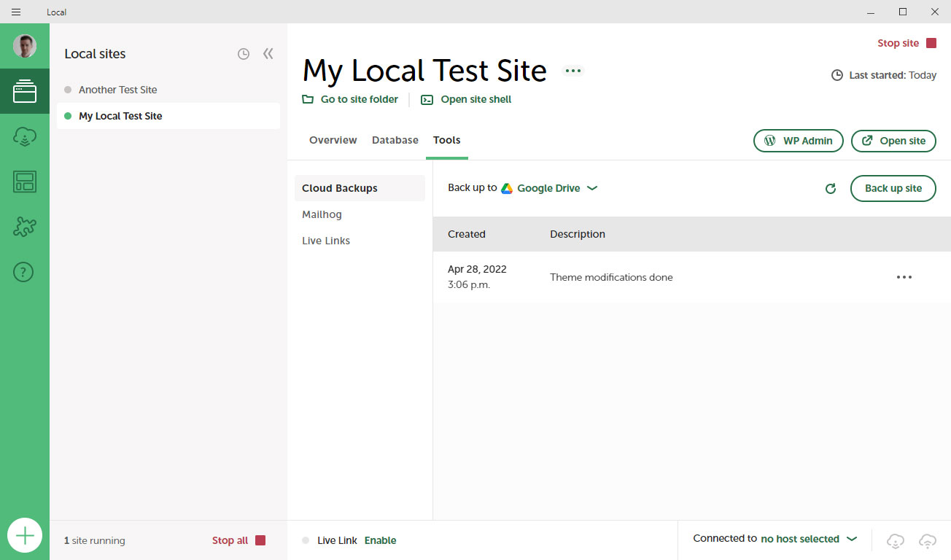Click the push to host cloud icon
951x560 pixels.
(928, 540)
